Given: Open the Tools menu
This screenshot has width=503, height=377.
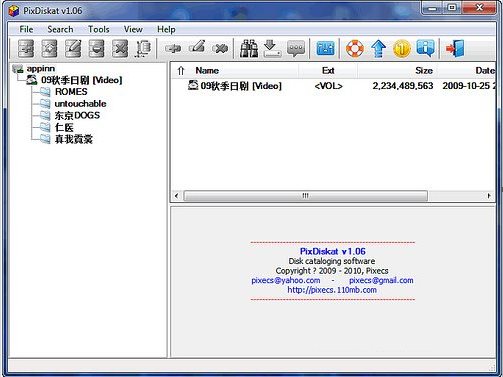Looking at the screenshot, I should 99,29.
